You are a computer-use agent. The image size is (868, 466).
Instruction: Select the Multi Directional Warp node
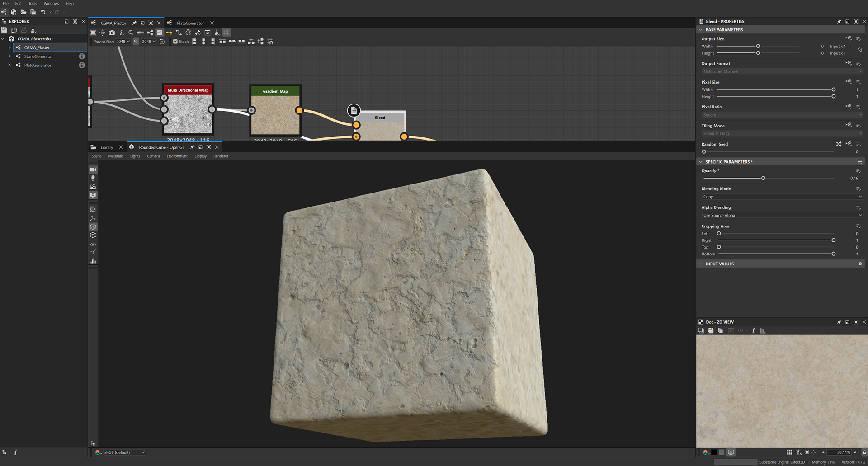coord(188,109)
